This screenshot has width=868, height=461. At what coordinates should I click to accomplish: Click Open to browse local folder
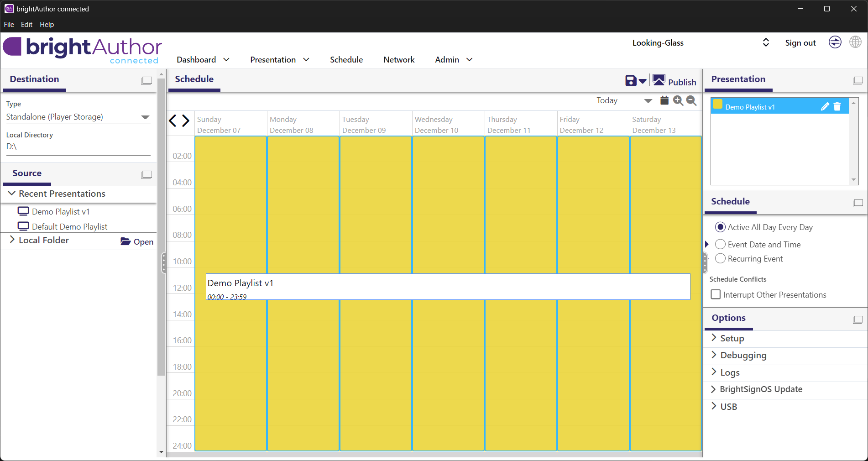[137, 242]
